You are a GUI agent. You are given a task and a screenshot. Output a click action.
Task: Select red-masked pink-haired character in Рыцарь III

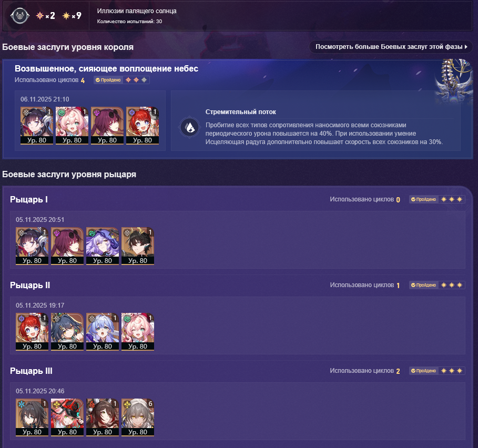tap(67, 417)
